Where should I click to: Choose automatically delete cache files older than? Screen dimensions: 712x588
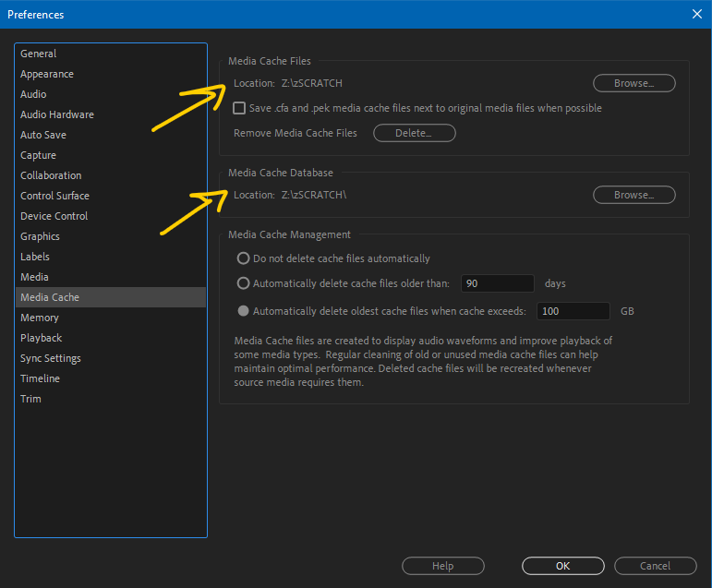[x=244, y=283]
